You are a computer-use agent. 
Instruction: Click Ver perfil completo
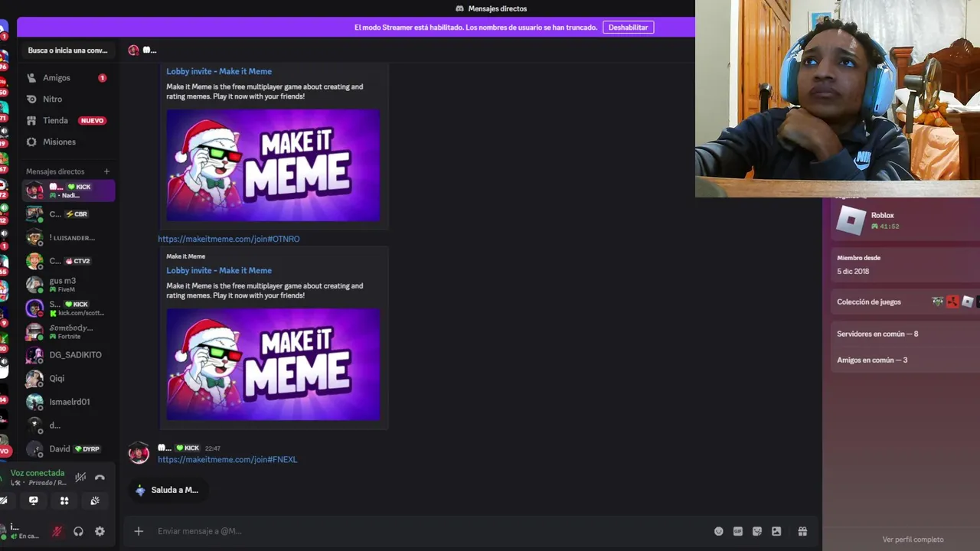point(913,540)
